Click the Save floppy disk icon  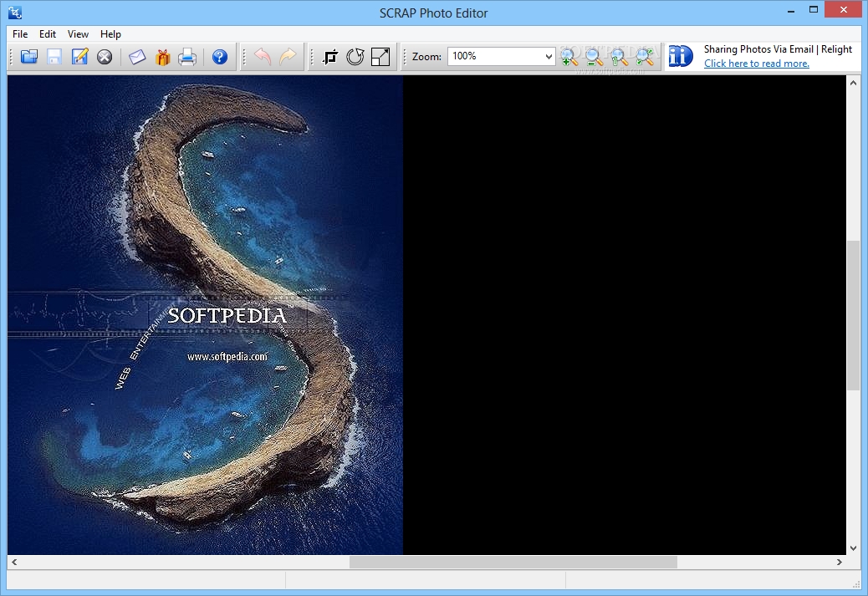[54, 57]
